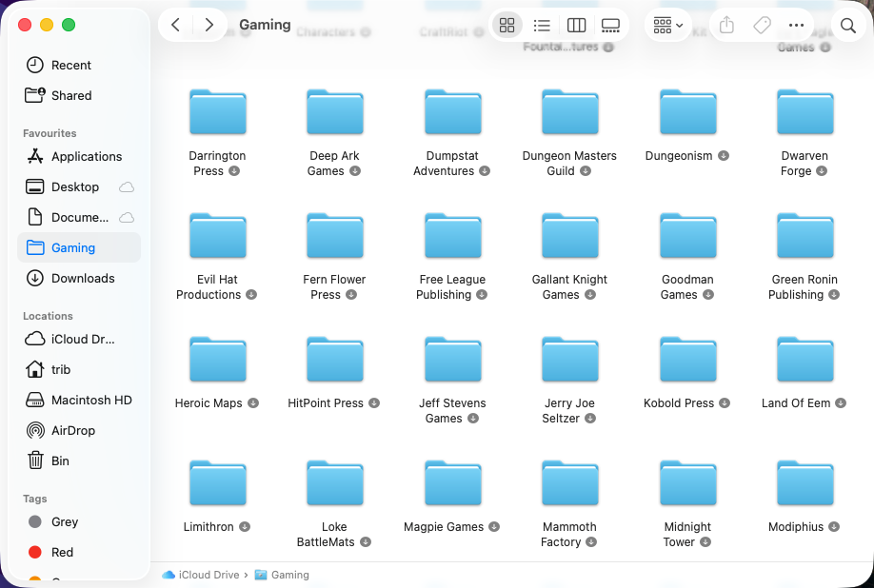Select the Magpie Games folder
This screenshot has height=588, width=874.
(452, 482)
